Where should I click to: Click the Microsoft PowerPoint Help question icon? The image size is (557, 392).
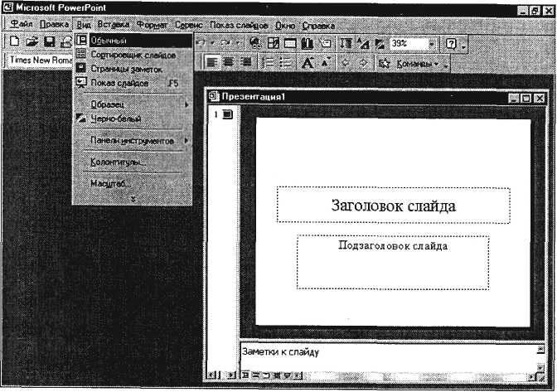tap(451, 44)
